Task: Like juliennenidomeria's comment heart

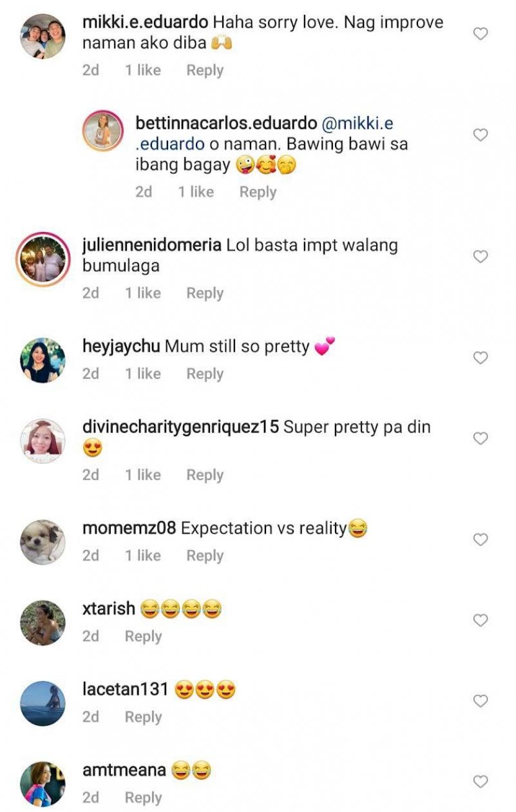Action: 481,256
